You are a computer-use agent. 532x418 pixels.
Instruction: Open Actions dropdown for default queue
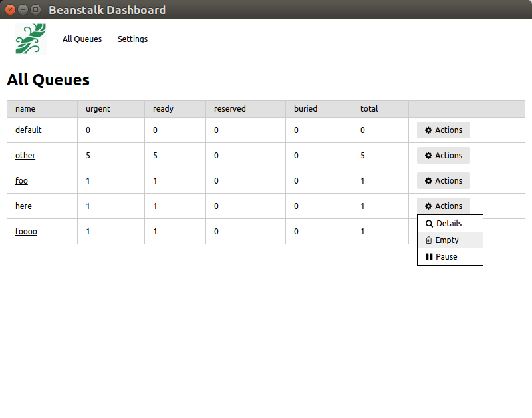coord(444,130)
